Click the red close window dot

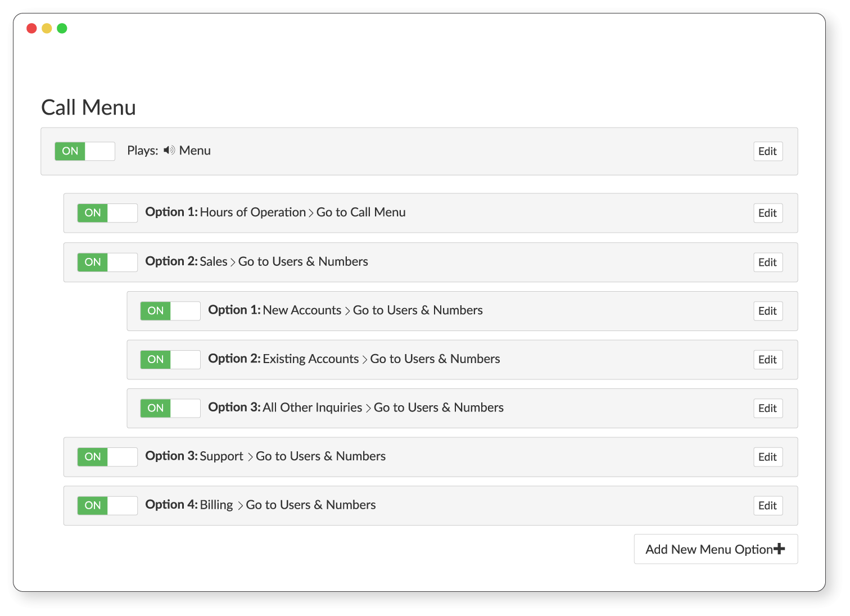coord(31,28)
